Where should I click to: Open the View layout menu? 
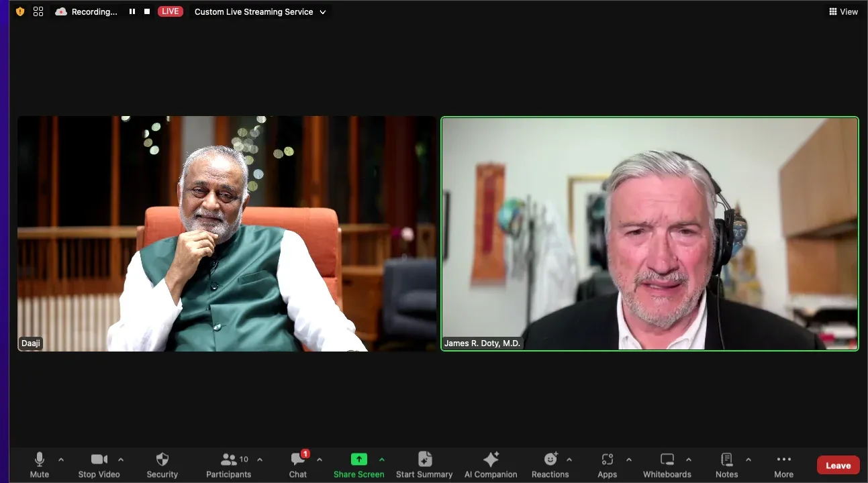843,11
